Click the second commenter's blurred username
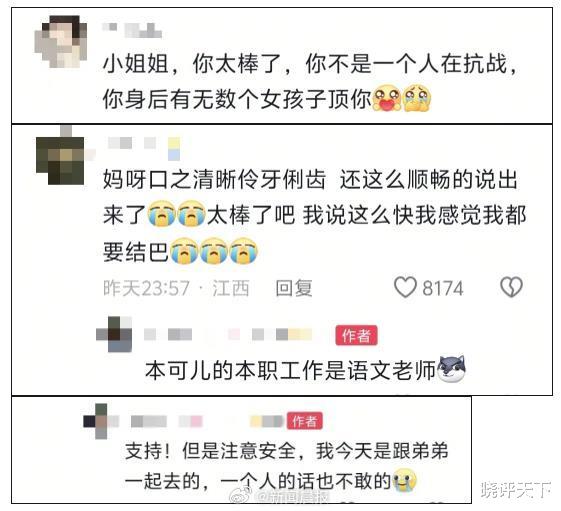Viewport: 561px width, 511px height. 144,147
